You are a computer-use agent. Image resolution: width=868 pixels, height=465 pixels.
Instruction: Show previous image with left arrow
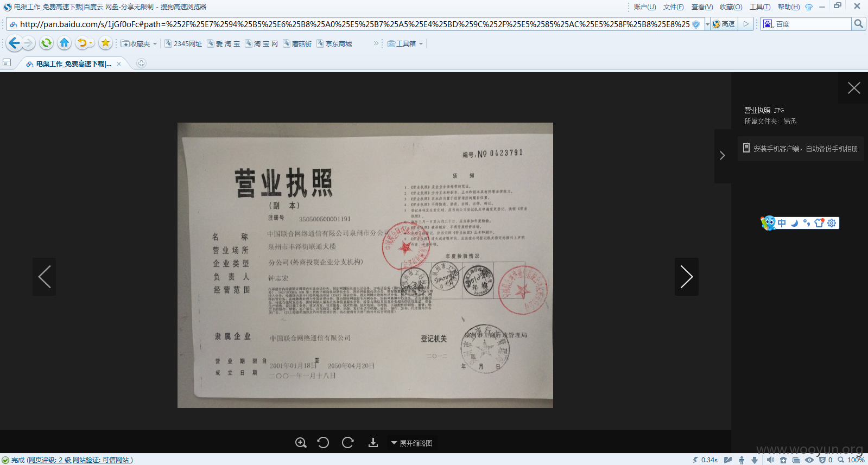tap(45, 277)
